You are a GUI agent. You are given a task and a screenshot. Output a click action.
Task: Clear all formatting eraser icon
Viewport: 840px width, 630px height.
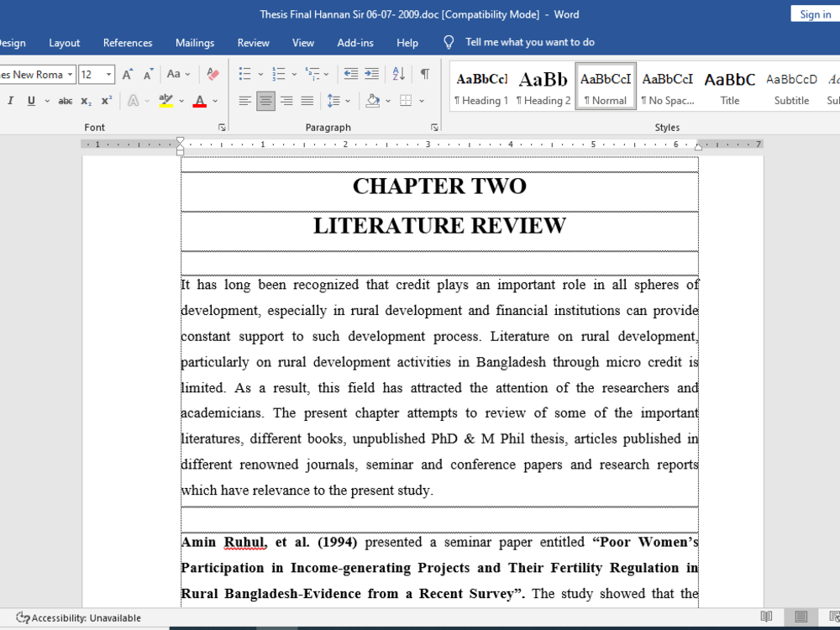pos(213,75)
